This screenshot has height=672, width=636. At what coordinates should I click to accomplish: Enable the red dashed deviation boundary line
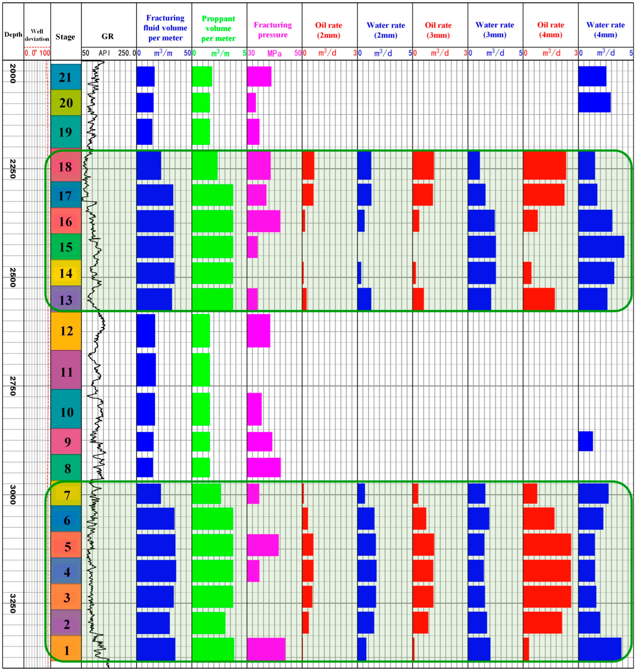47,237
